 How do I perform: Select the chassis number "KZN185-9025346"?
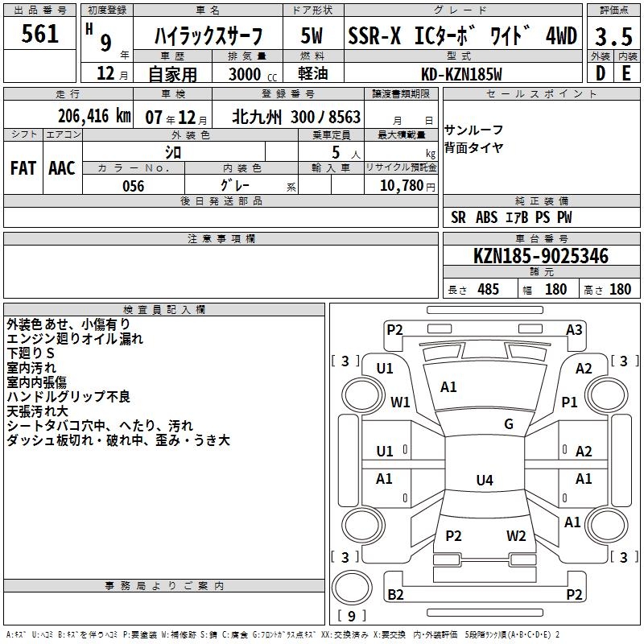[x=541, y=256]
